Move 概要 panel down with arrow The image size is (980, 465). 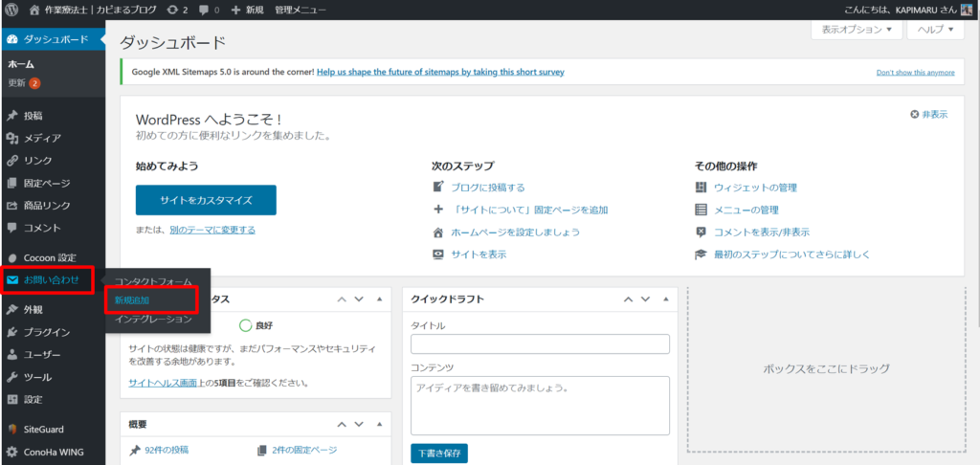pyautogui.click(x=359, y=425)
